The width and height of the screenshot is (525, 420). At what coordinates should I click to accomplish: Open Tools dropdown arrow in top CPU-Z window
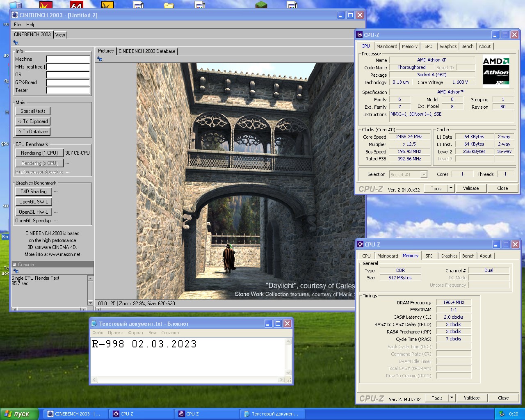coord(451,188)
